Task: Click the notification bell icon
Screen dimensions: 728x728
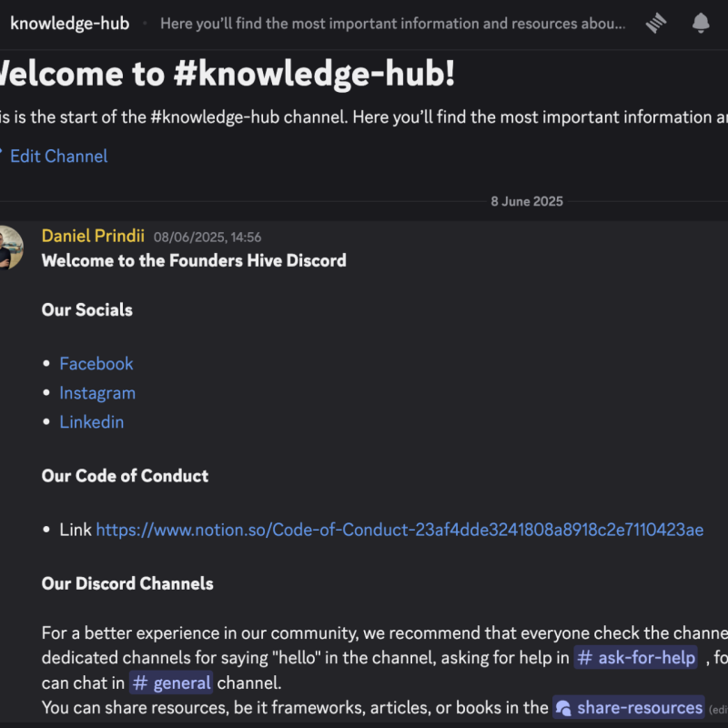Action: 700,24
